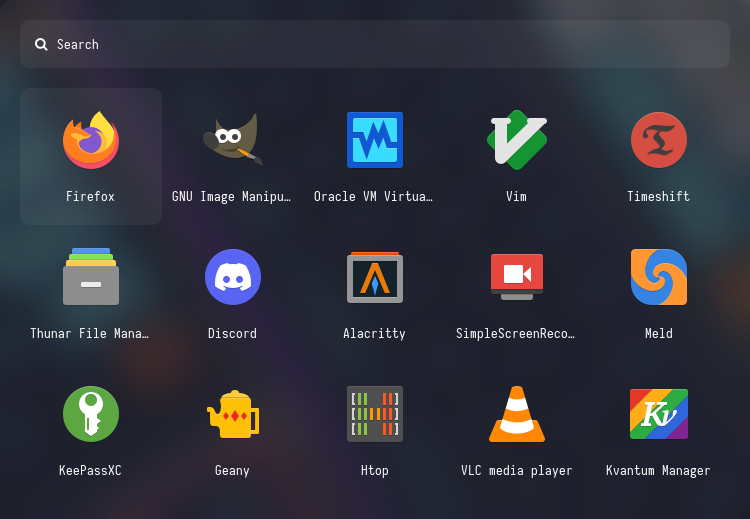Click the VLC media player label
Viewport: 750px width, 519px height.
pos(516,471)
